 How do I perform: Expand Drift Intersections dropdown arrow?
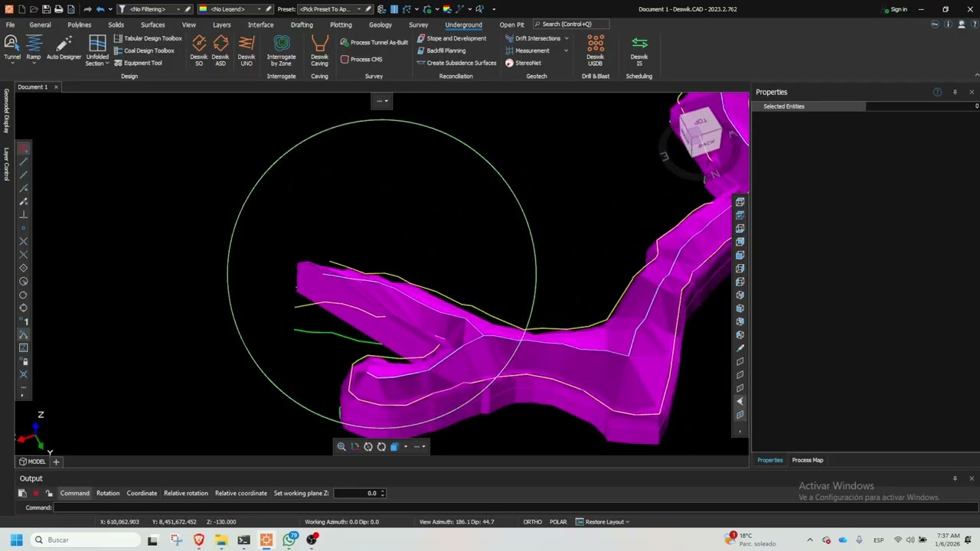click(x=567, y=38)
